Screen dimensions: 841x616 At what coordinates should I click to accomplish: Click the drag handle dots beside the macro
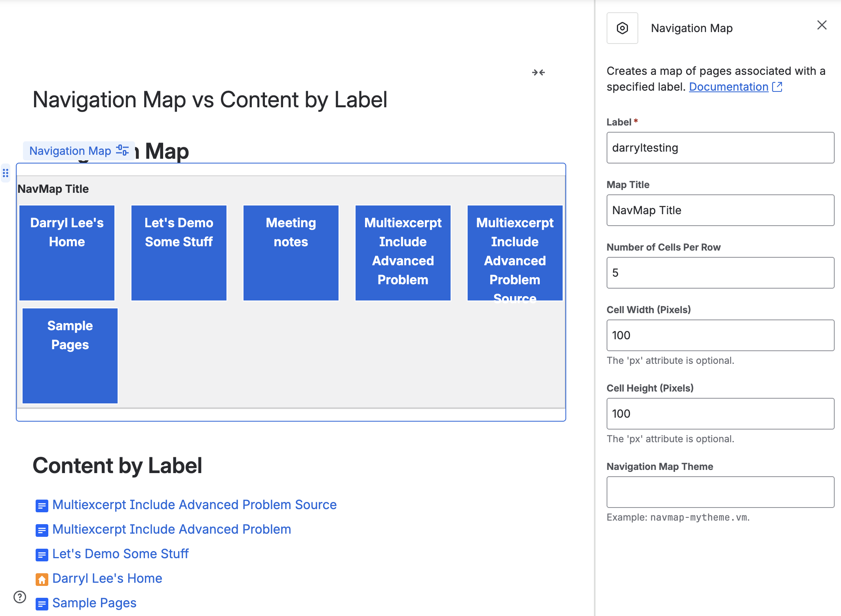(6, 173)
